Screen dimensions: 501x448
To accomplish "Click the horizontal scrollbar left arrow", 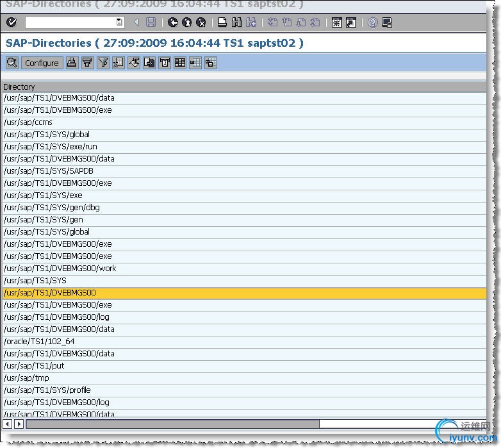I will [x=7, y=424].
